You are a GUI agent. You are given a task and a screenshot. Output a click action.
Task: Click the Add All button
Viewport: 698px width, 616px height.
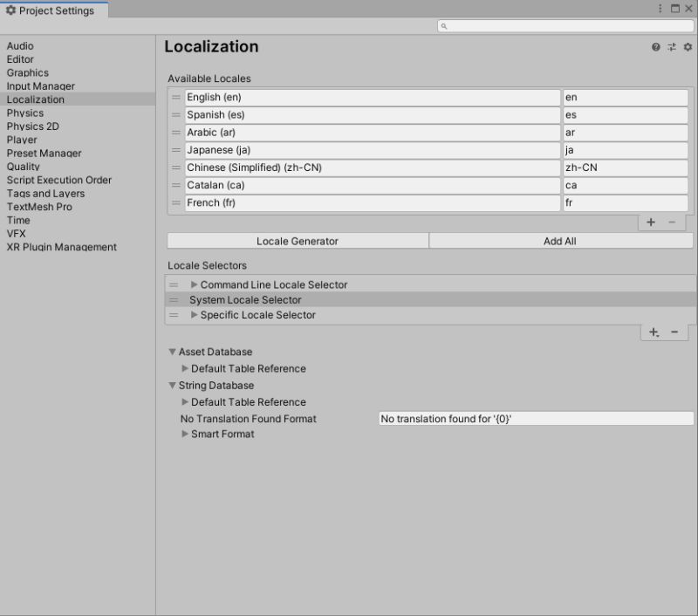coord(559,241)
